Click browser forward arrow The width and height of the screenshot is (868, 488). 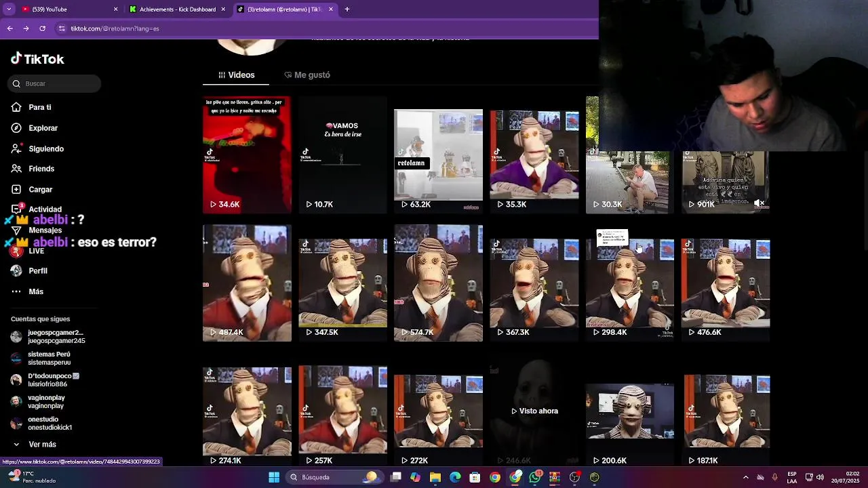[26, 28]
